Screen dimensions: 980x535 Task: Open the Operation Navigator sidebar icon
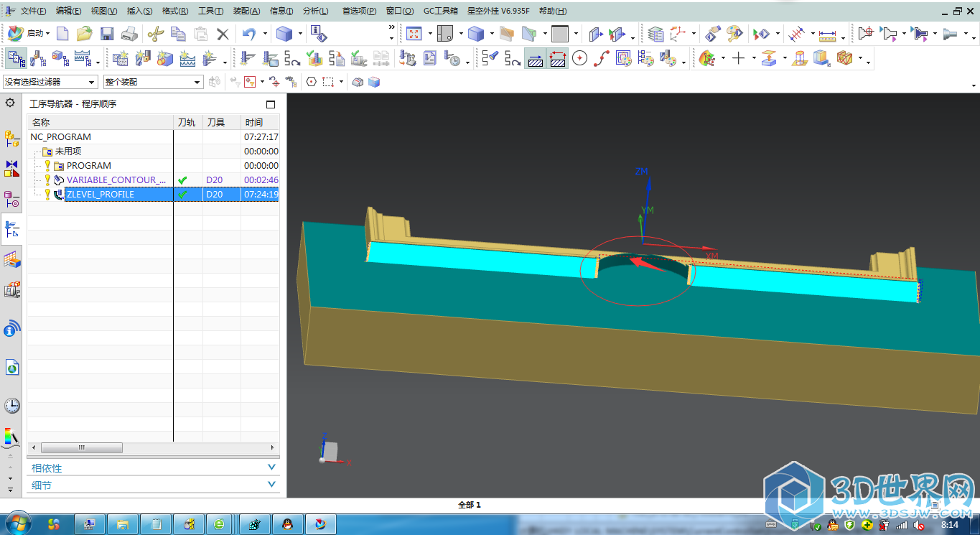[12, 230]
